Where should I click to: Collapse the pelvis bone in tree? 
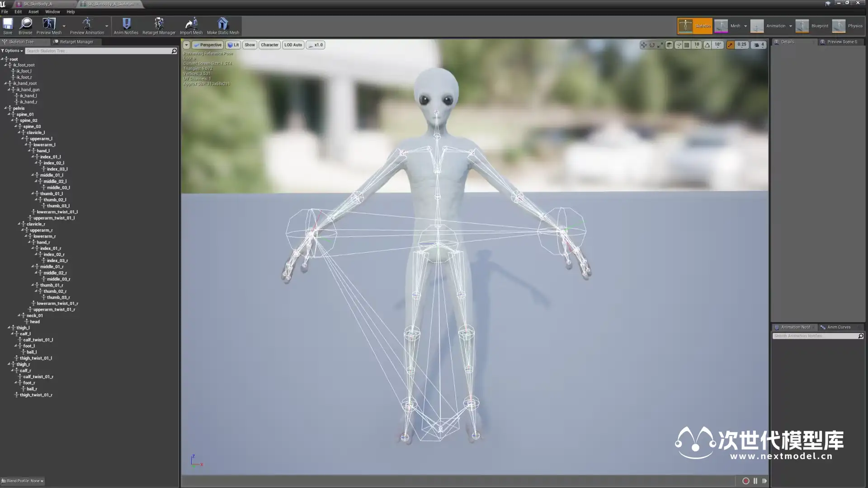(x=5, y=108)
